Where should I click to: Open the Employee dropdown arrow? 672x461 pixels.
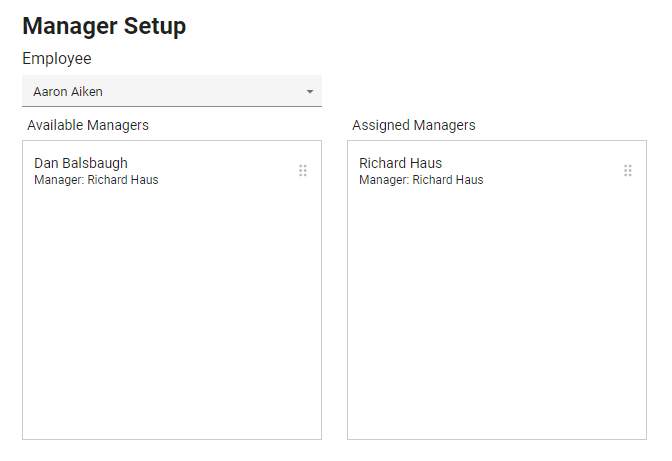point(310,92)
